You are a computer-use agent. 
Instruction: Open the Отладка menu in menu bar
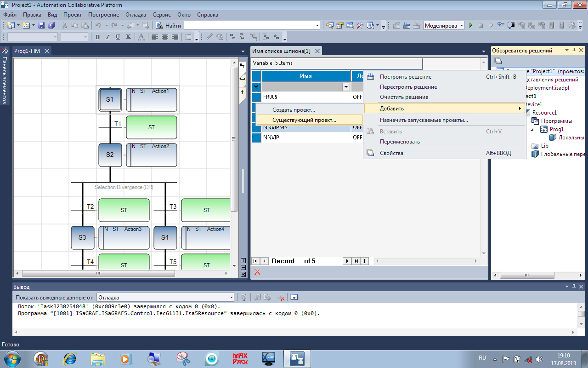pos(136,15)
